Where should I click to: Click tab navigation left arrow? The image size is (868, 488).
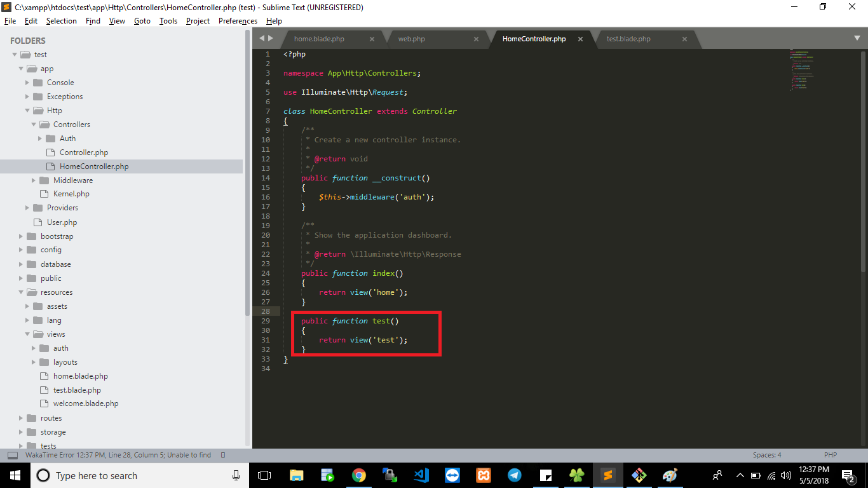pyautogui.click(x=262, y=38)
